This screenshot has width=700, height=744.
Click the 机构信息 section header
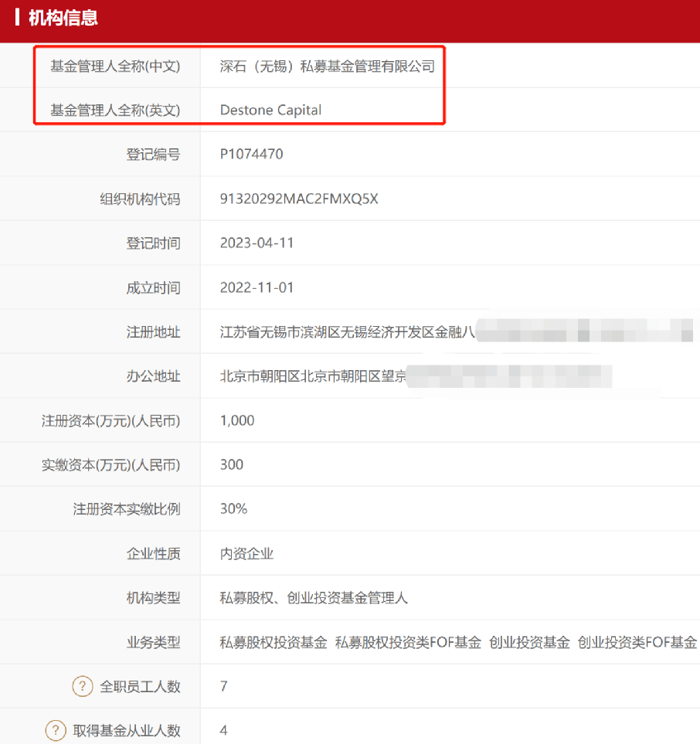click(63, 18)
